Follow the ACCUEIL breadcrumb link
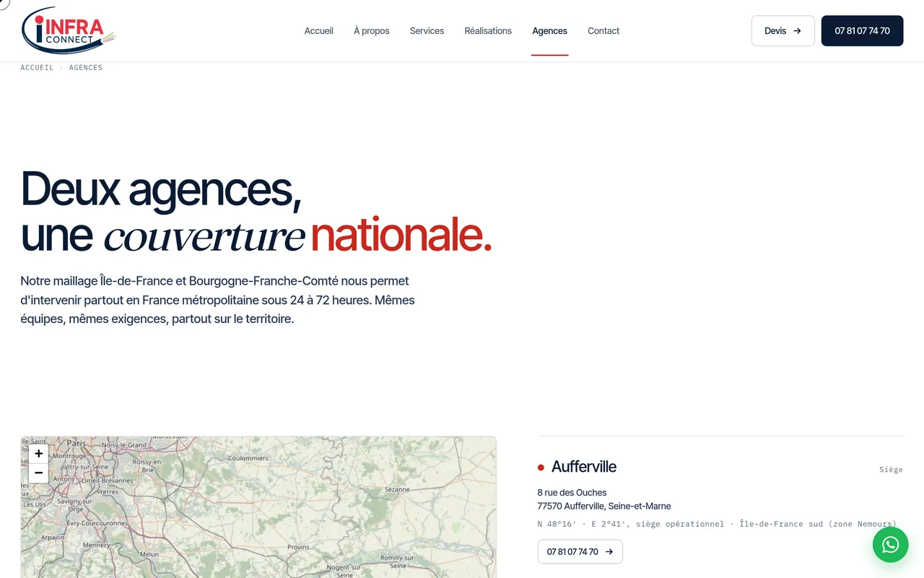This screenshot has width=924, height=578. tap(37, 68)
